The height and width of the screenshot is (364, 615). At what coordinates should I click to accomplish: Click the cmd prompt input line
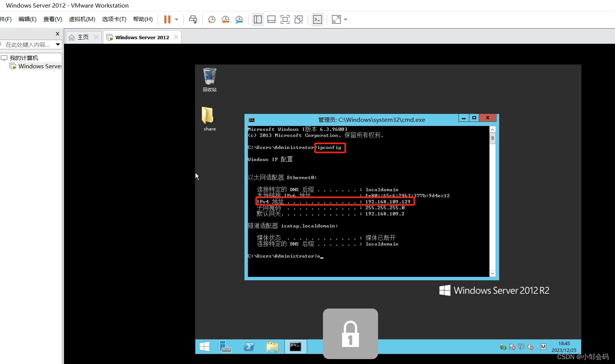click(286, 256)
